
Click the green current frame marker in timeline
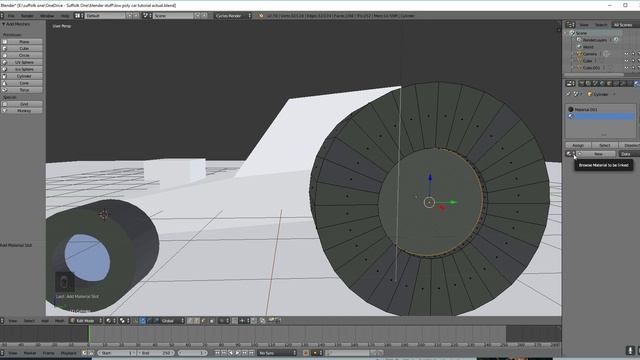tap(89, 334)
